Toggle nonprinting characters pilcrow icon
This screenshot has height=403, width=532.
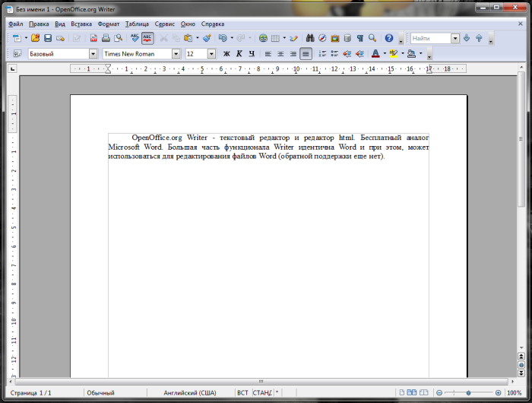360,38
